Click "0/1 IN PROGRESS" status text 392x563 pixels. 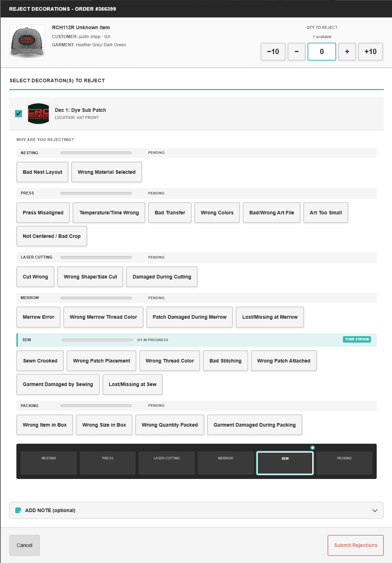(x=153, y=340)
